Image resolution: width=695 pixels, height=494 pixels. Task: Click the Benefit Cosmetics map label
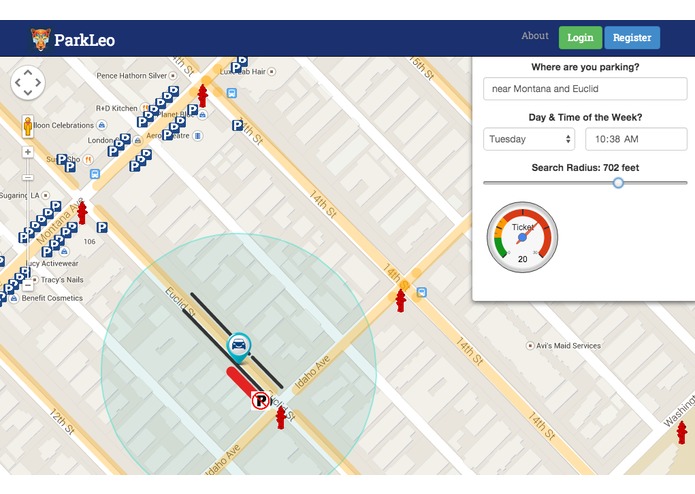(52, 298)
